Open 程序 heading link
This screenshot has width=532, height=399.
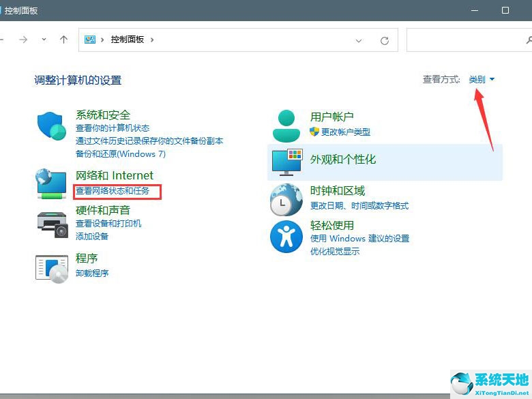(x=86, y=258)
